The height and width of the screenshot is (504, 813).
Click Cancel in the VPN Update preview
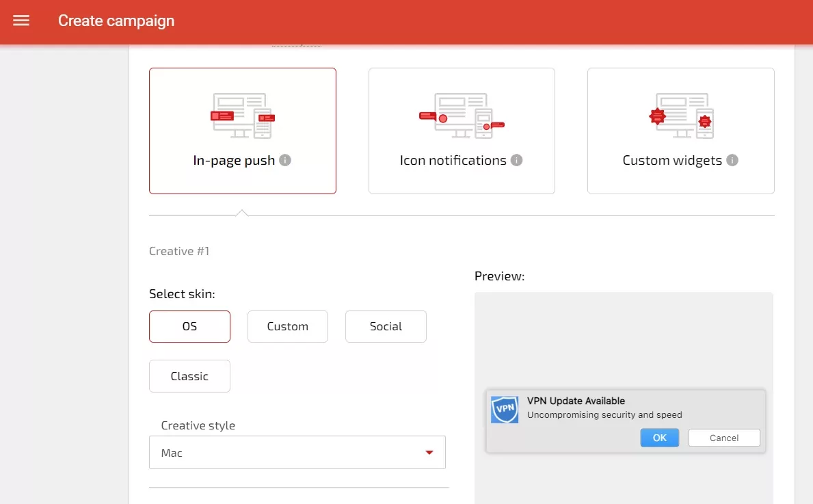[724, 437]
